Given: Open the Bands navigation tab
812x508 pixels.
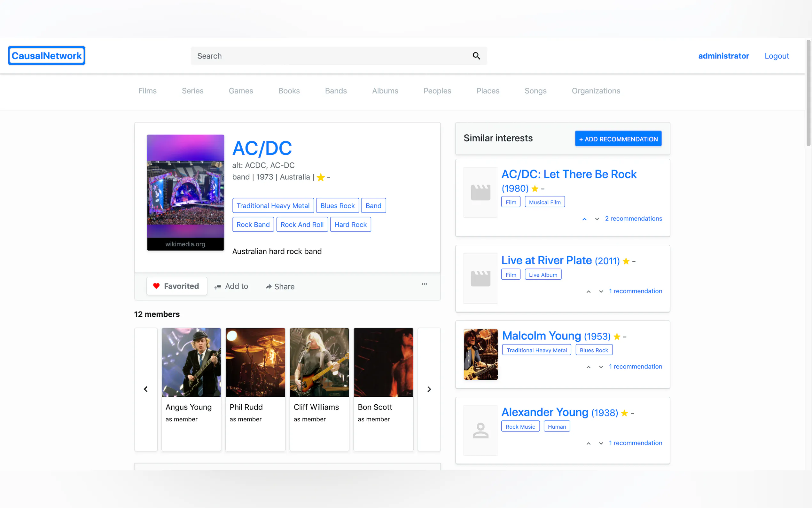Looking at the screenshot, I should pos(336,91).
